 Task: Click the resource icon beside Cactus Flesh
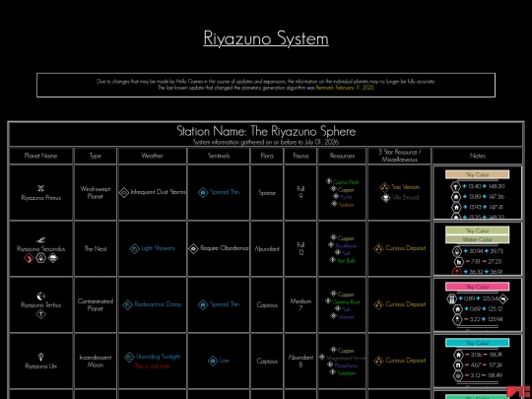[x=329, y=181]
